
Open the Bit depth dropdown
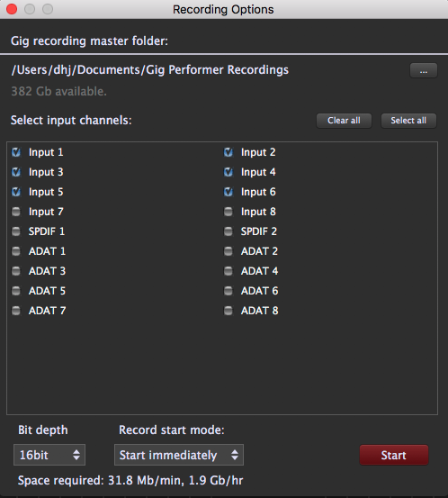[x=49, y=455]
